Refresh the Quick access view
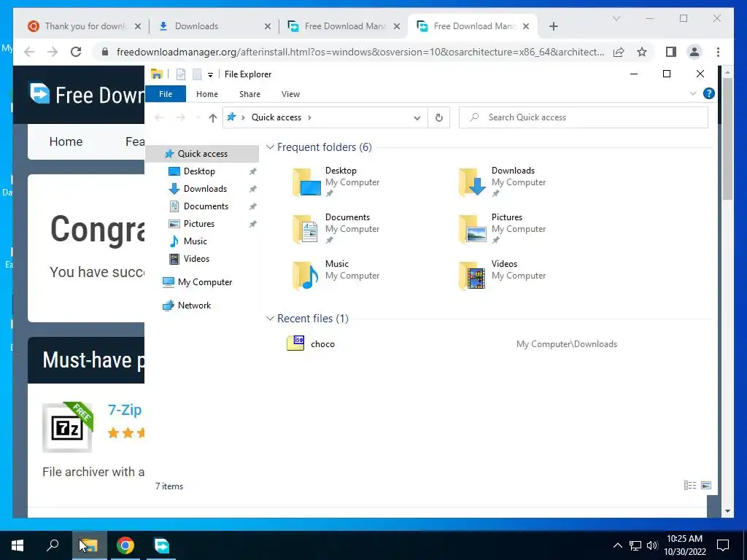 [438, 117]
